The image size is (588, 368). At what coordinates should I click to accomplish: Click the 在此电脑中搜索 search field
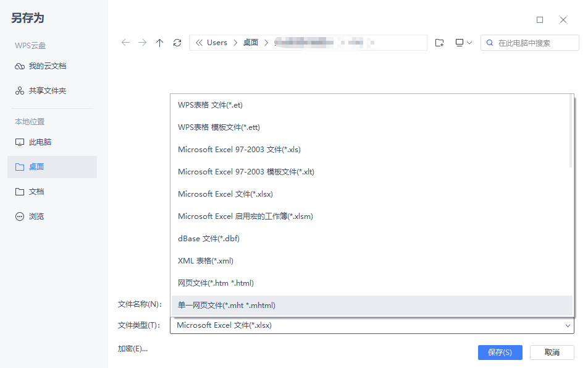[530, 43]
